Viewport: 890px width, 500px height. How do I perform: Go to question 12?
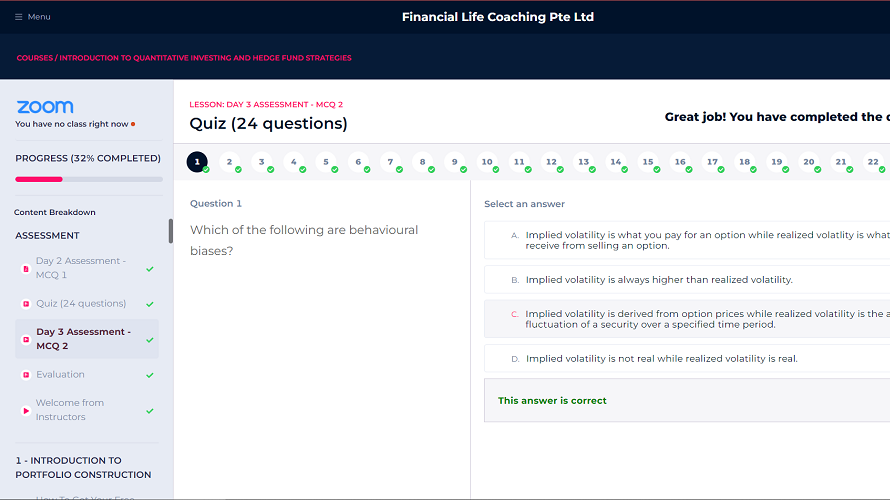point(551,162)
